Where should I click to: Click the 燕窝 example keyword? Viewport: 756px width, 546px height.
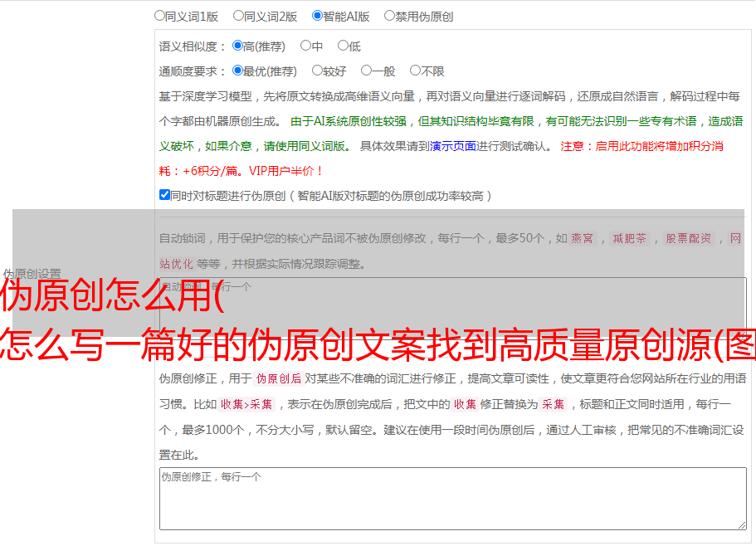(x=582, y=238)
